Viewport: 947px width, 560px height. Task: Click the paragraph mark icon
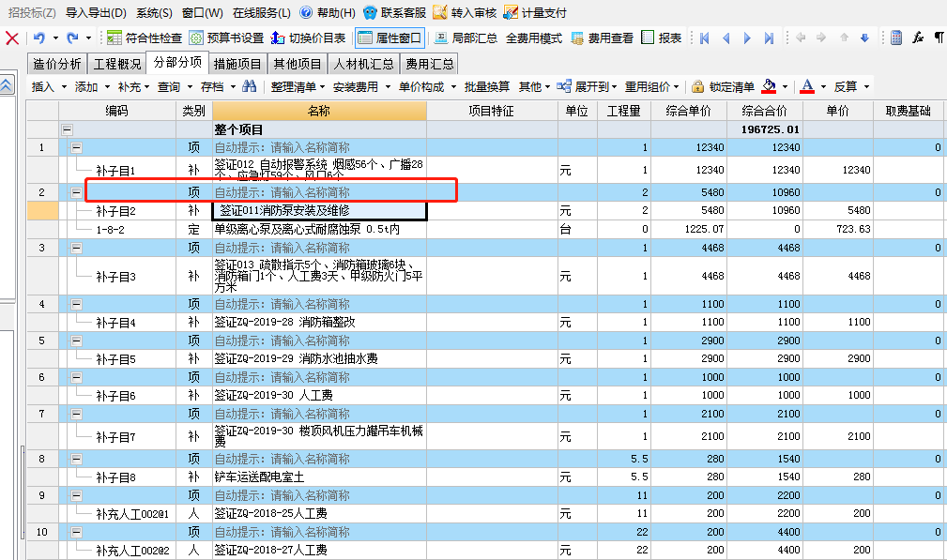939,38
